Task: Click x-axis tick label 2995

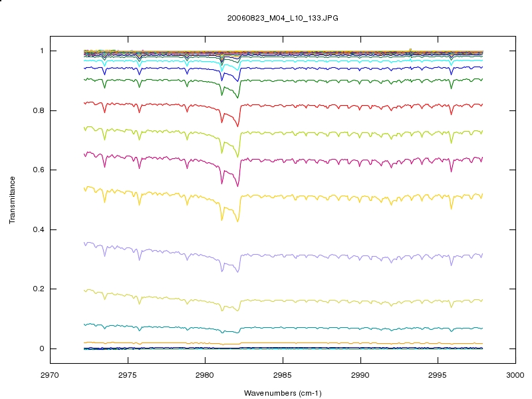Action: pos(438,375)
